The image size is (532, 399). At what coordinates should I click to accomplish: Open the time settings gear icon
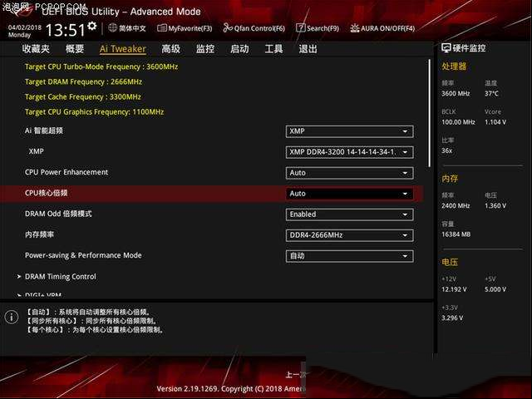pos(92,26)
